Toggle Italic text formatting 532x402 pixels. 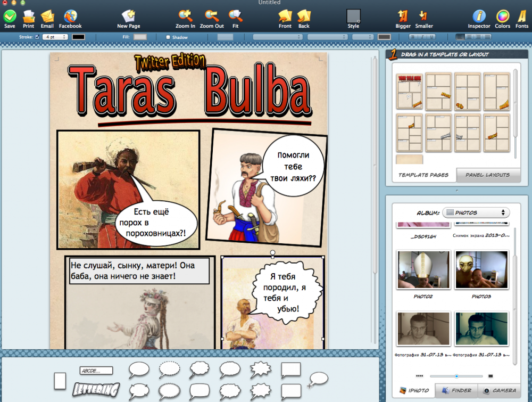(x=422, y=37)
